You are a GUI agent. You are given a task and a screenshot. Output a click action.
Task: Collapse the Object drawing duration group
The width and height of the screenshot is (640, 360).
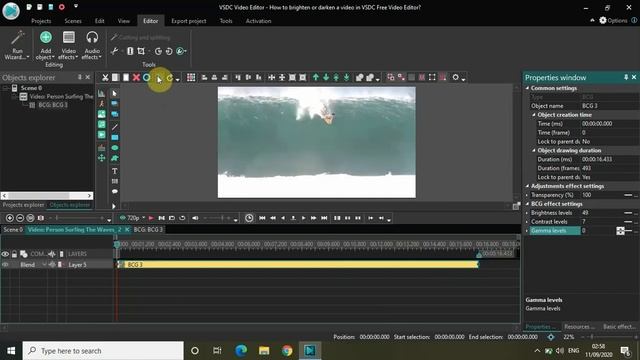pos(534,150)
